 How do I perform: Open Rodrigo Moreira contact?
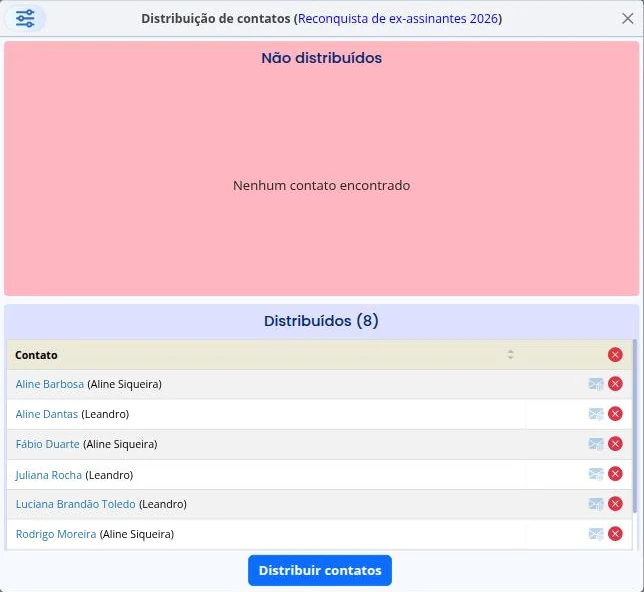click(56, 534)
